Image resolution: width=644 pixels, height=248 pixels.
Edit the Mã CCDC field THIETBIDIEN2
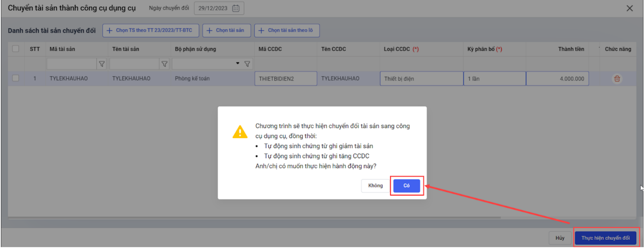pos(286,79)
